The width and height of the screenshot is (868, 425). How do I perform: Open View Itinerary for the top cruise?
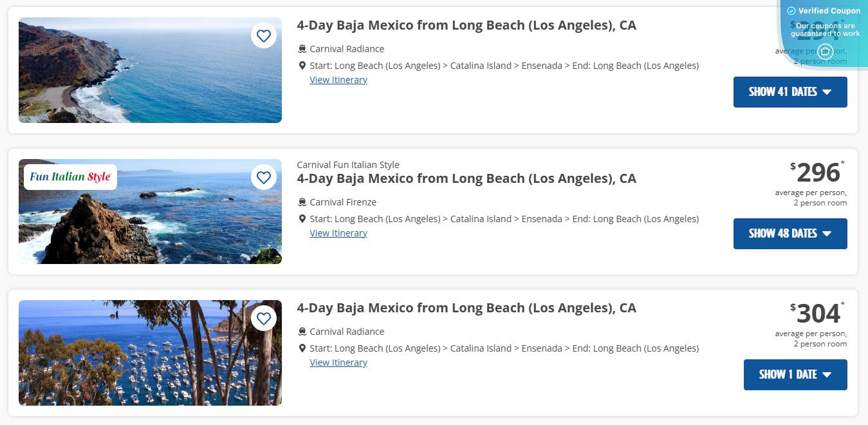338,80
